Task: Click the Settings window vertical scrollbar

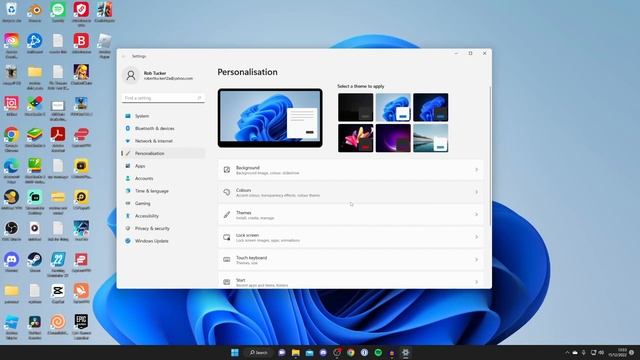Action: (x=490, y=155)
